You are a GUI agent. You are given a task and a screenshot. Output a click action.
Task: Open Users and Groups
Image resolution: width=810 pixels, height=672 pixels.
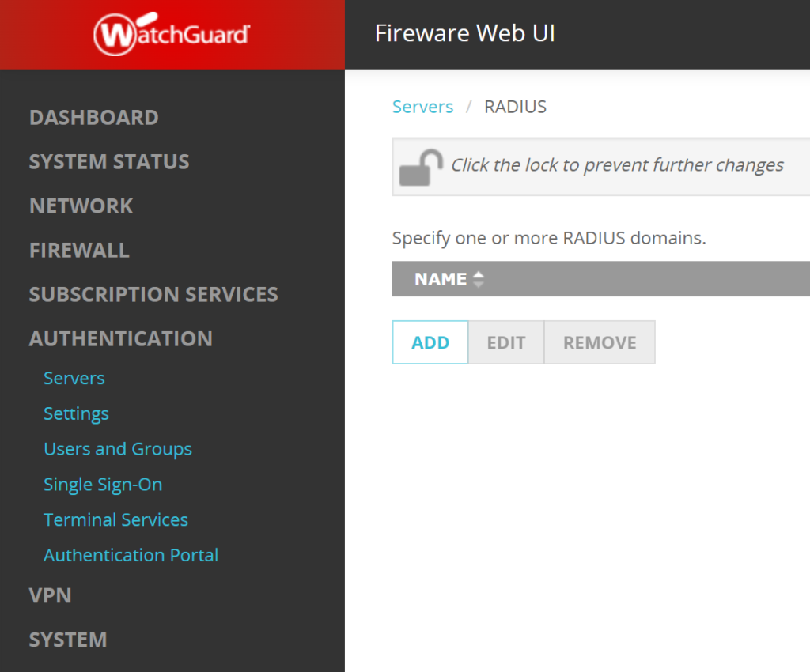[118, 448]
